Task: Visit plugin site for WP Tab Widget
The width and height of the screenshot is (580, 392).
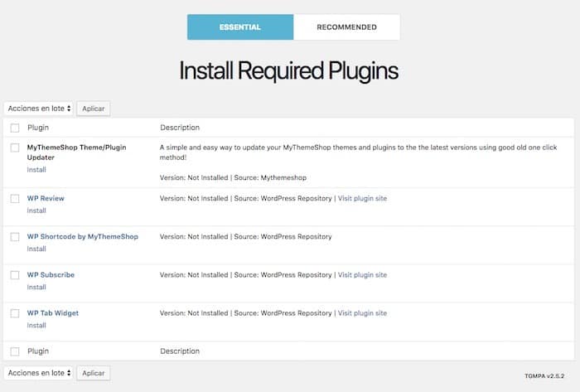Action: pos(362,313)
